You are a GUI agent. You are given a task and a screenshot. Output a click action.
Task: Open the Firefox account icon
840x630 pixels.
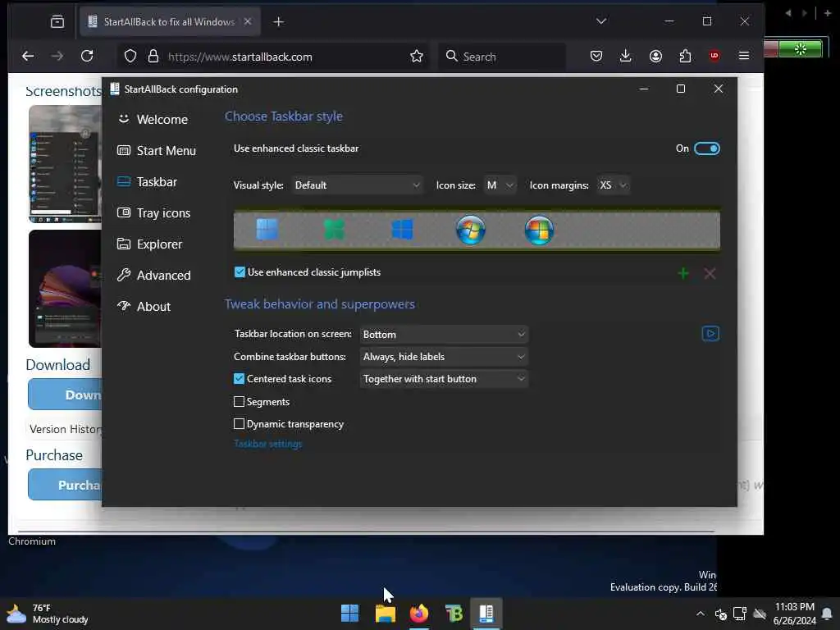(x=655, y=57)
